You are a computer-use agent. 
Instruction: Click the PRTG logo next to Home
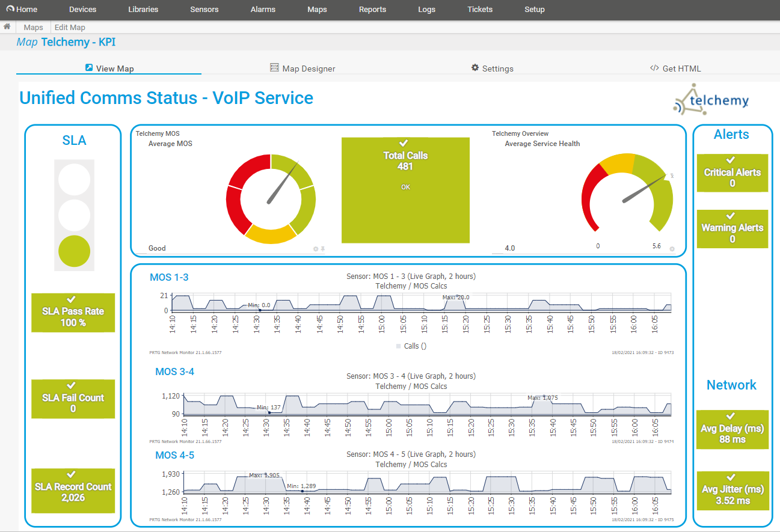[10, 9]
